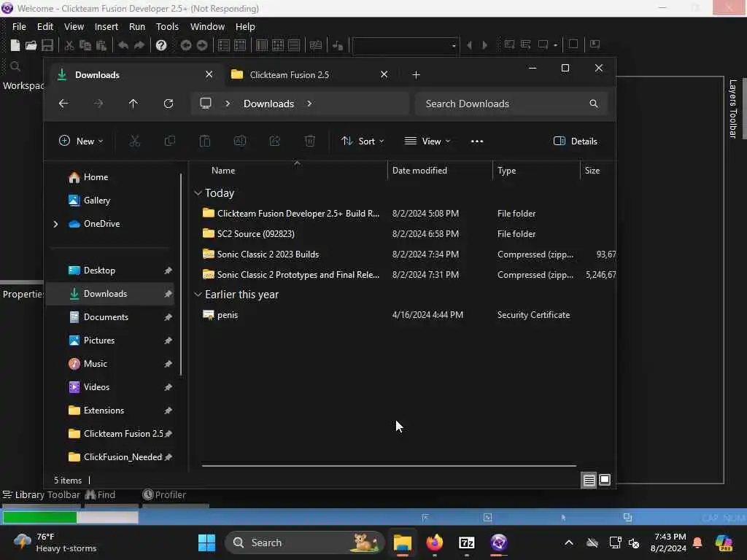Click the horizontal scrollbar in file list
The width and height of the screenshot is (747, 560).
(389, 466)
